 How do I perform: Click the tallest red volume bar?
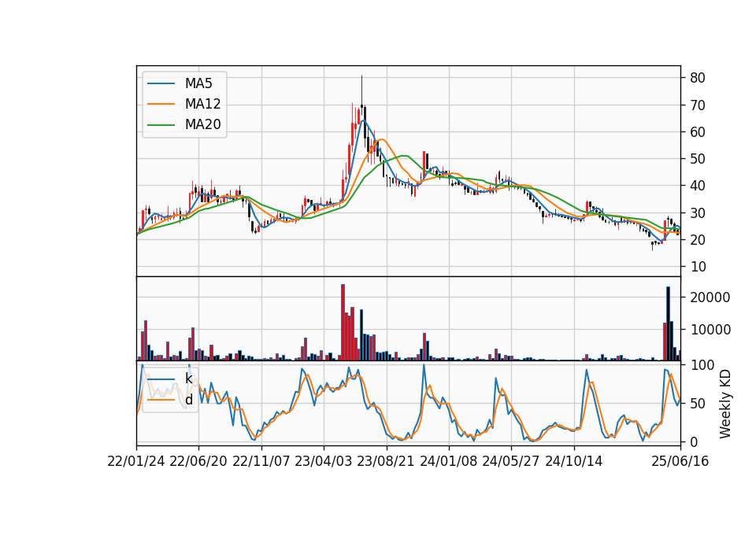(x=343, y=323)
